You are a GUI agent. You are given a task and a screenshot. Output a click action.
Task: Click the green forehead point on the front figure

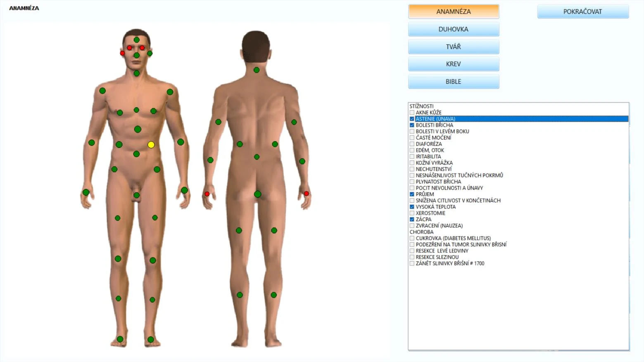(x=137, y=40)
